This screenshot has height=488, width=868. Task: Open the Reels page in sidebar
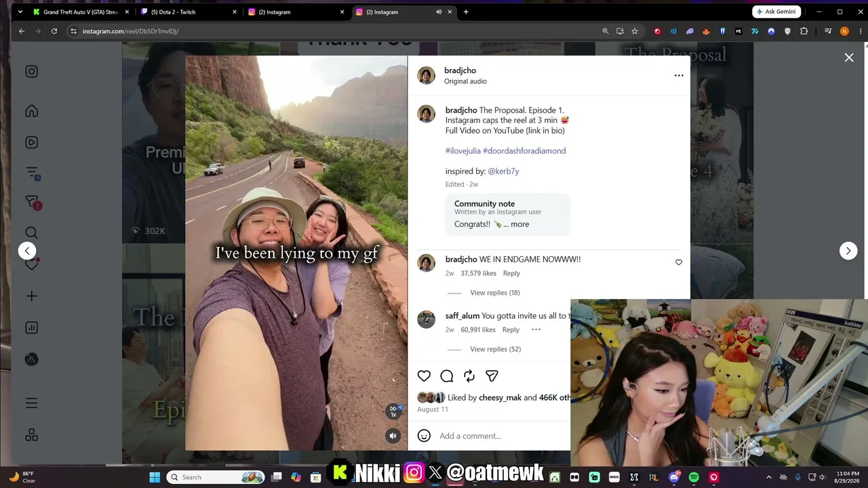tap(31, 142)
